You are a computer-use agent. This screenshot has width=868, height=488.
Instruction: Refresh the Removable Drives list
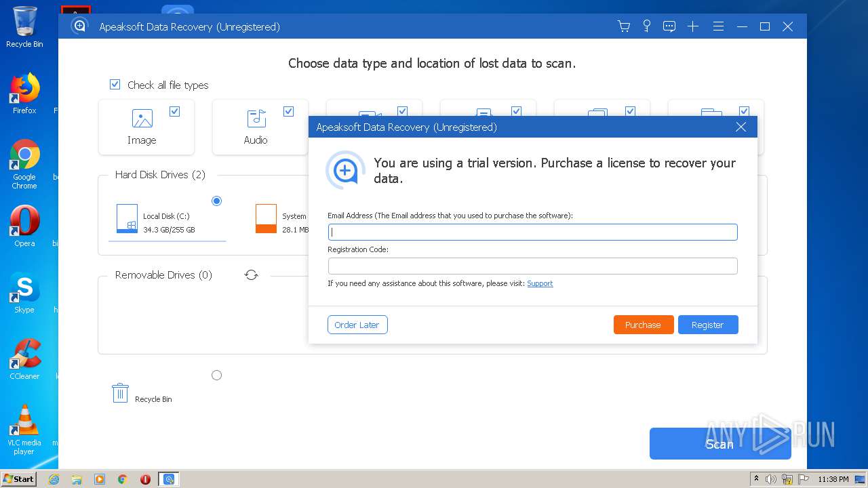pyautogui.click(x=252, y=275)
